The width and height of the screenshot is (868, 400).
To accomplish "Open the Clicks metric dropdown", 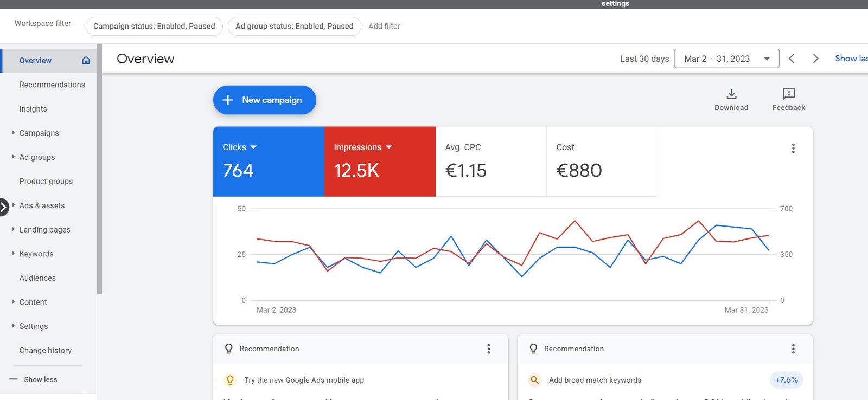I will pyautogui.click(x=253, y=147).
